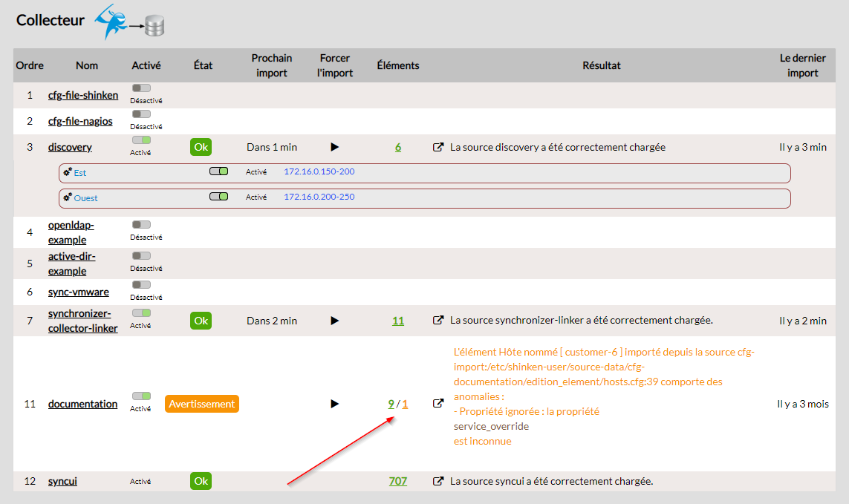849x504 pixels.
Task: Click the 707 elements count for syncui
Action: coord(398,481)
